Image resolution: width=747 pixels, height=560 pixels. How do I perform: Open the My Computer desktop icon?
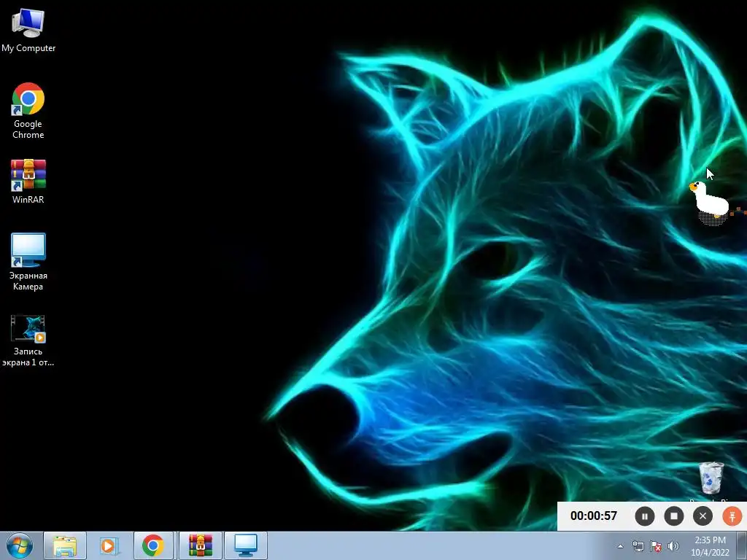[28, 29]
